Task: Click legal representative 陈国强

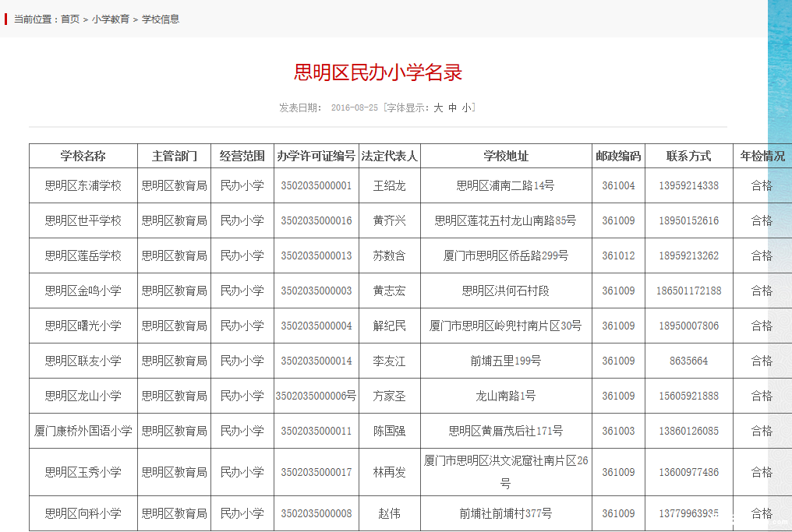Action: [389, 431]
